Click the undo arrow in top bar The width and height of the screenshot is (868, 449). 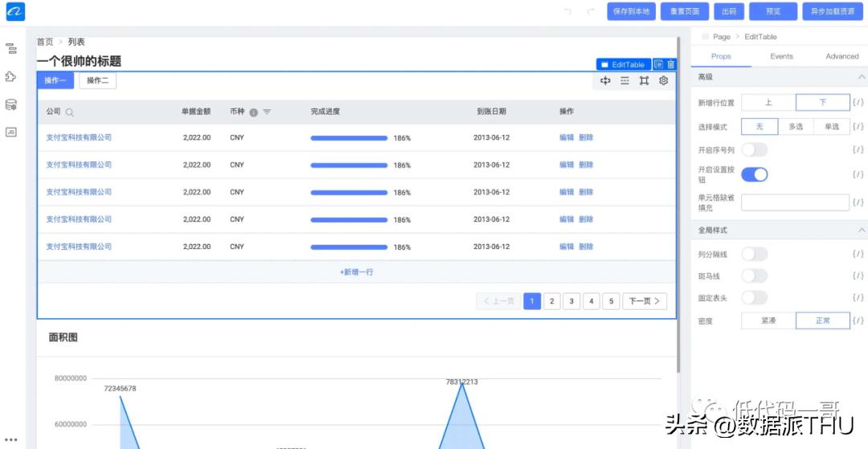(568, 11)
